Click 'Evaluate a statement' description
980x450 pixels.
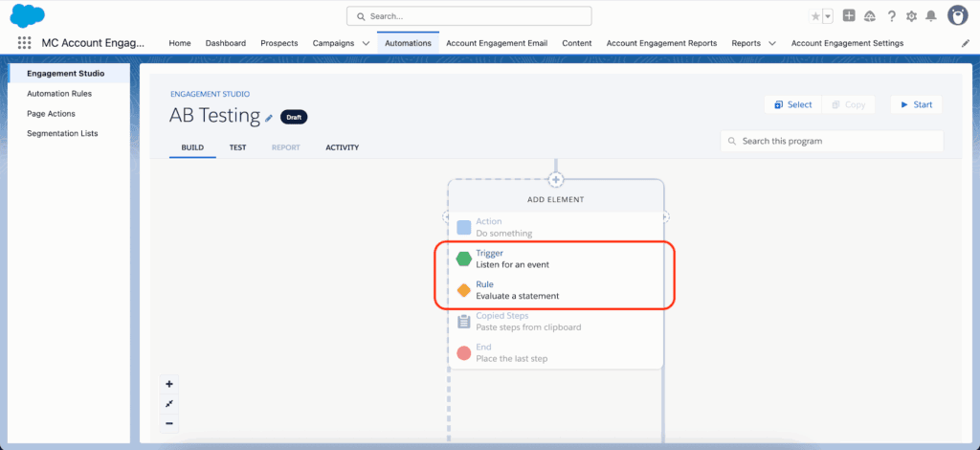click(518, 296)
